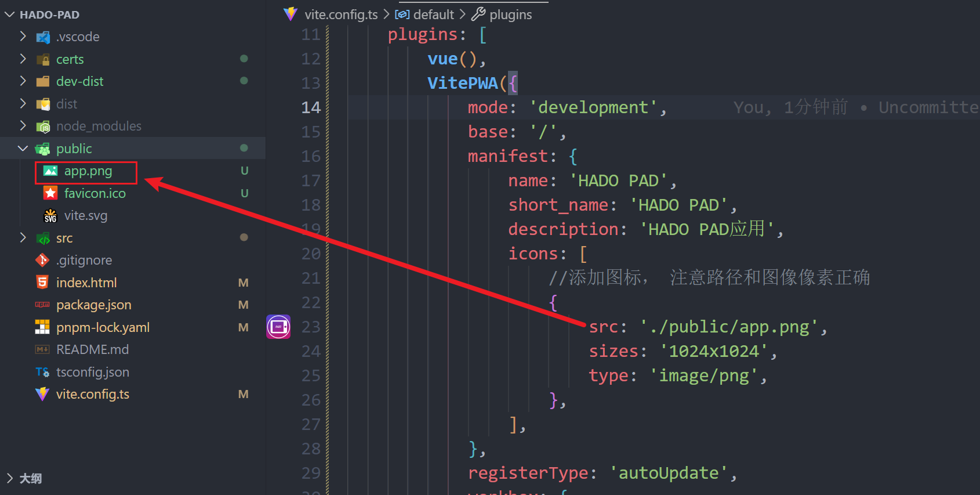980x495 pixels.
Task: Click the vite.svg SVG file icon
Action: click(50, 216)
